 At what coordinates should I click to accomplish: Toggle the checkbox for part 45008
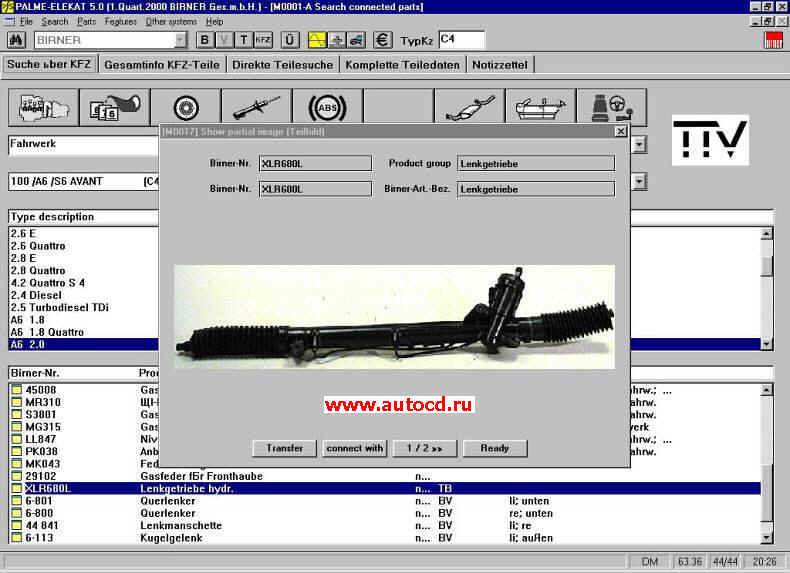click(x=17, y=390)
